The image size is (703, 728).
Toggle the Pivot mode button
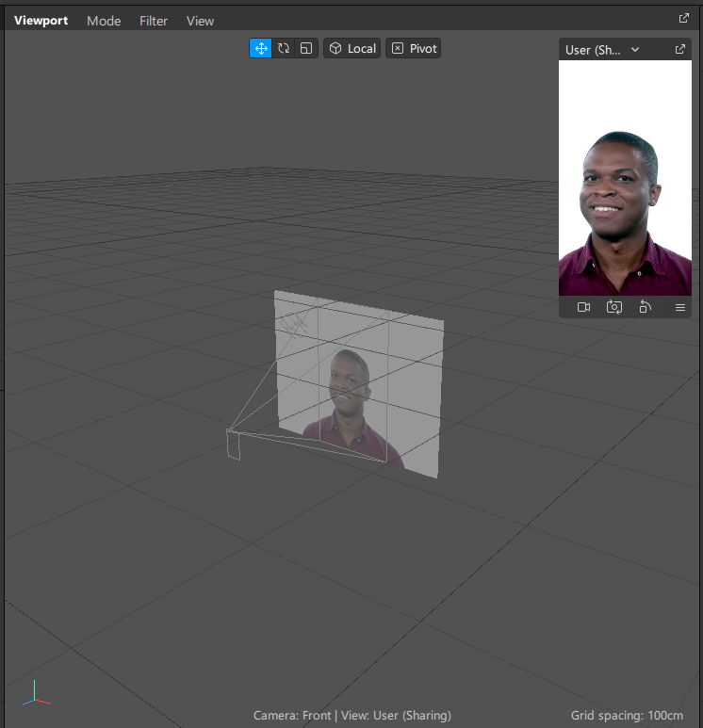coord(414,48)
